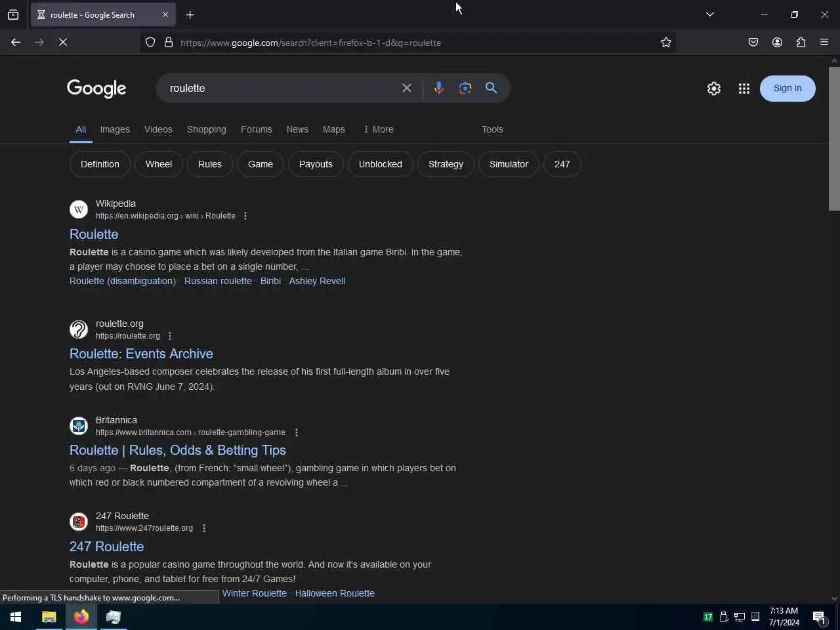
Task: Select the All results tab
Action: pyautogui.click(x=81, y=129)
